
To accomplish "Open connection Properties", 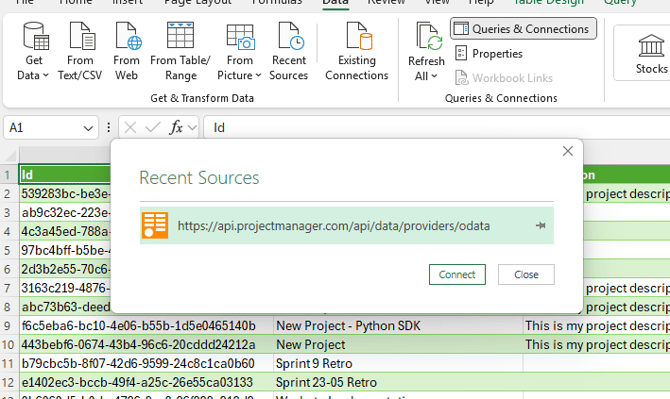I will (x=489, y=53).
